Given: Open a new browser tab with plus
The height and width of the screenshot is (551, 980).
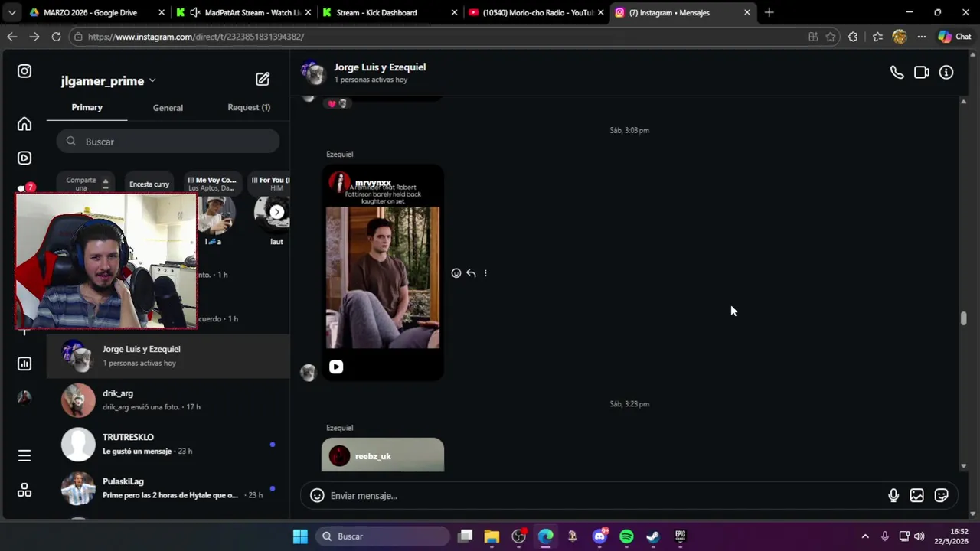Looking at the screenshot, I should (x=769, y=12).
